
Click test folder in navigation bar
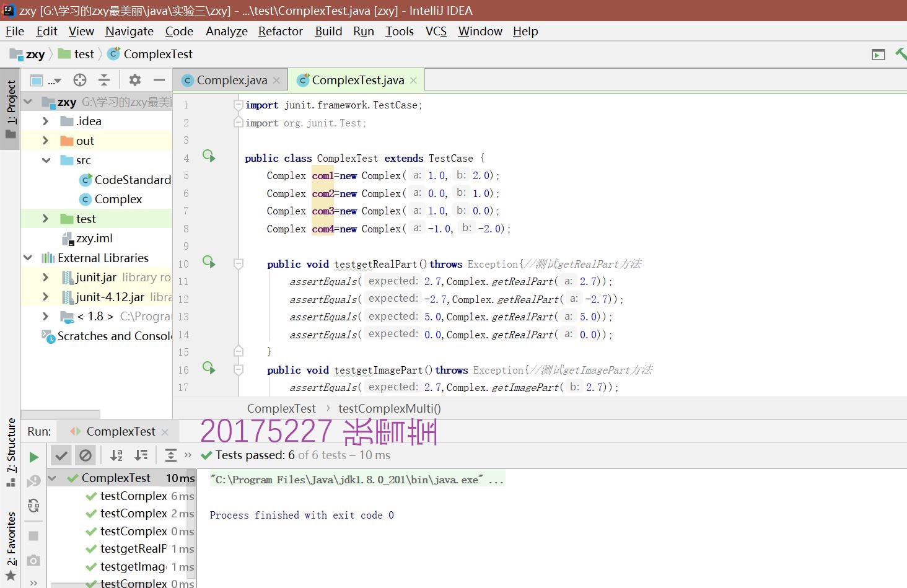(77, 55)
